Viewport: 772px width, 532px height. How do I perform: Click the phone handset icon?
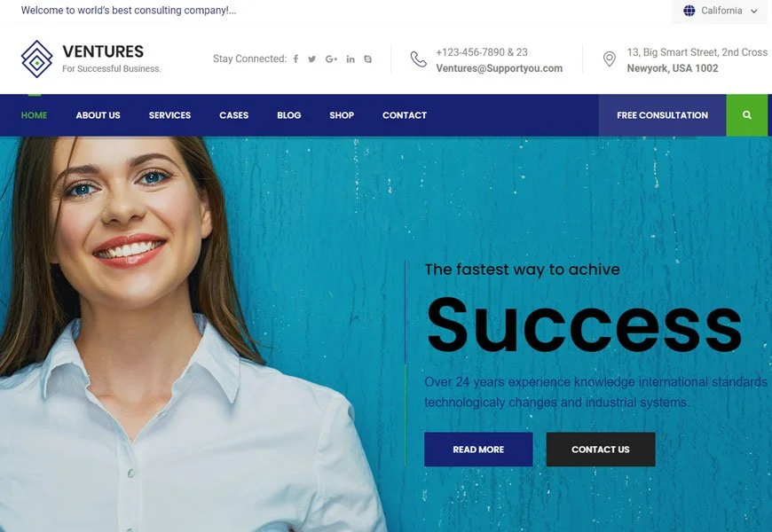coord(419,59)
